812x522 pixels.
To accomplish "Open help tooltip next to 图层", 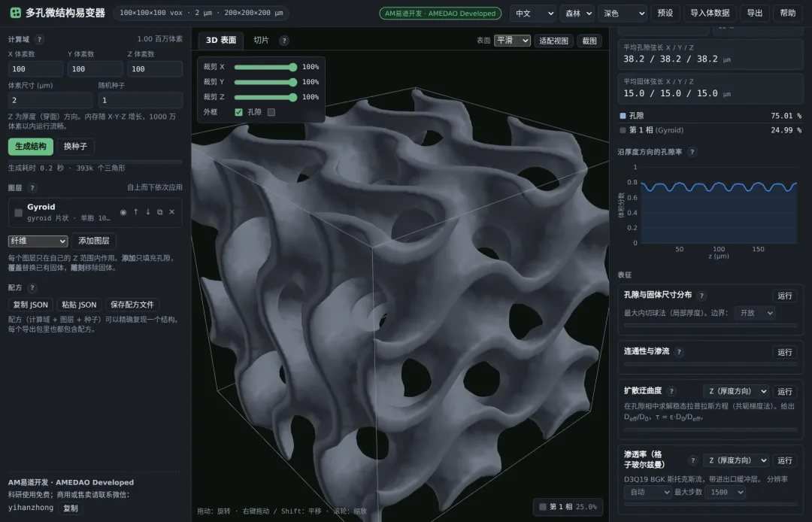I will [32, 188].
